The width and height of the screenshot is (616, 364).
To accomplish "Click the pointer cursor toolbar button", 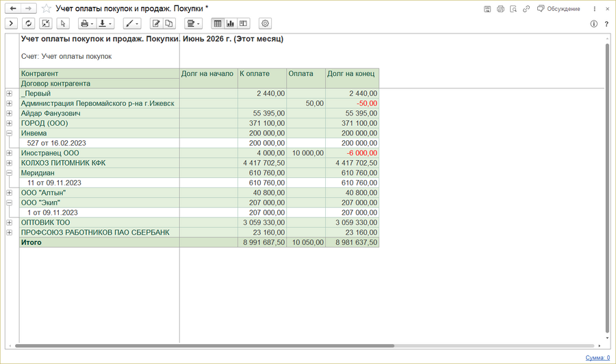I will click(63, 23).
